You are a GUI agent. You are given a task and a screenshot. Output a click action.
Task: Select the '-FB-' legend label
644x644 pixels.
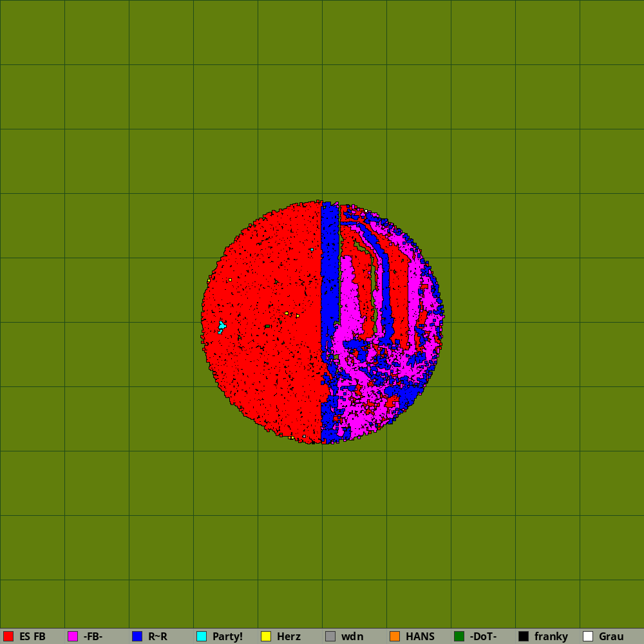[x=93, y=637]
